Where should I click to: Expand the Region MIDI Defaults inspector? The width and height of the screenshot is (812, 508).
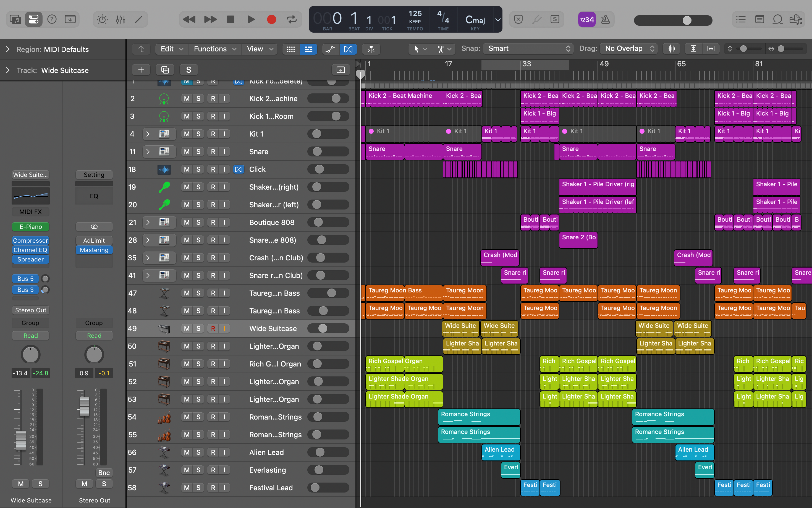(x=8, y=49)
